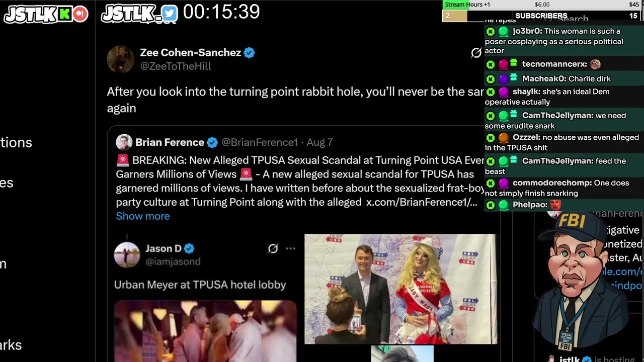Click the Jason D display name
644x362 pixels.
(163, 248)
